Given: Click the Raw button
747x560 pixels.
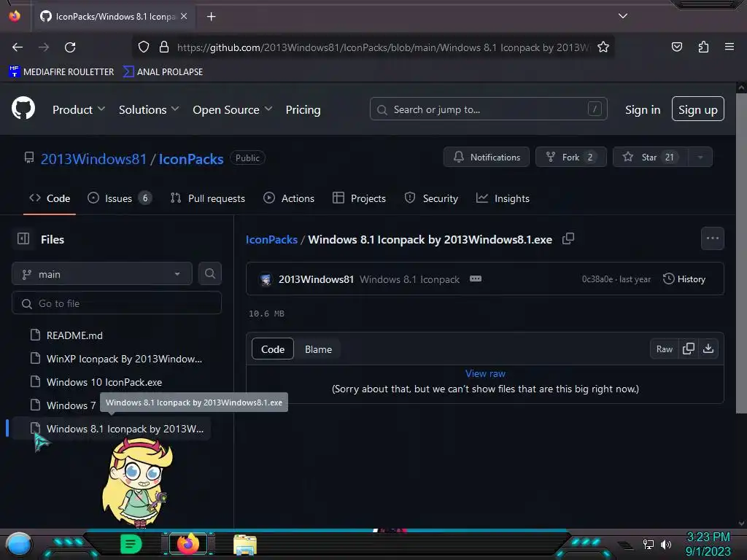Looking at the screenshot, I should click(664, 349).
